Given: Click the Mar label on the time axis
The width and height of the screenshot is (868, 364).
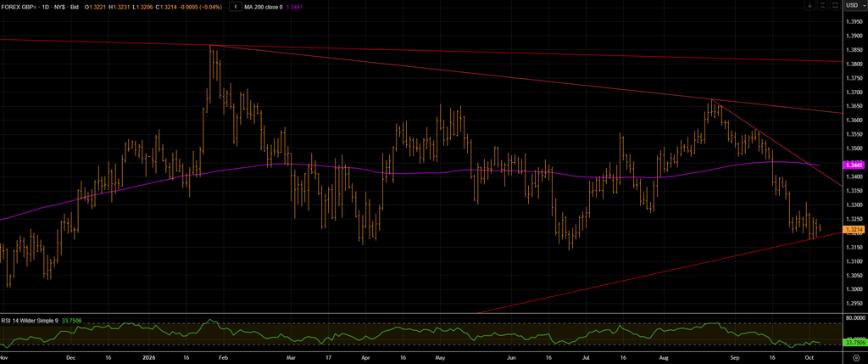Looking at the screenshot, I should click(292, 357).
